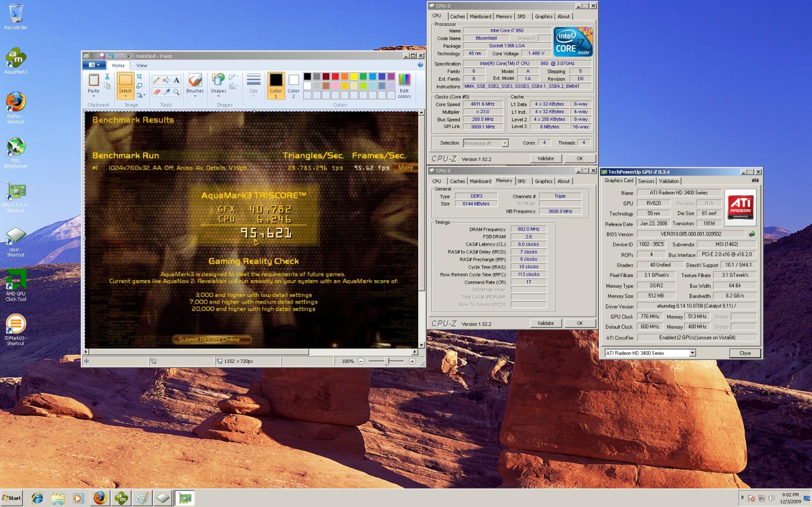Click the zoom out minus icon in Paint
812x507 pixels.
click(361, 361)
